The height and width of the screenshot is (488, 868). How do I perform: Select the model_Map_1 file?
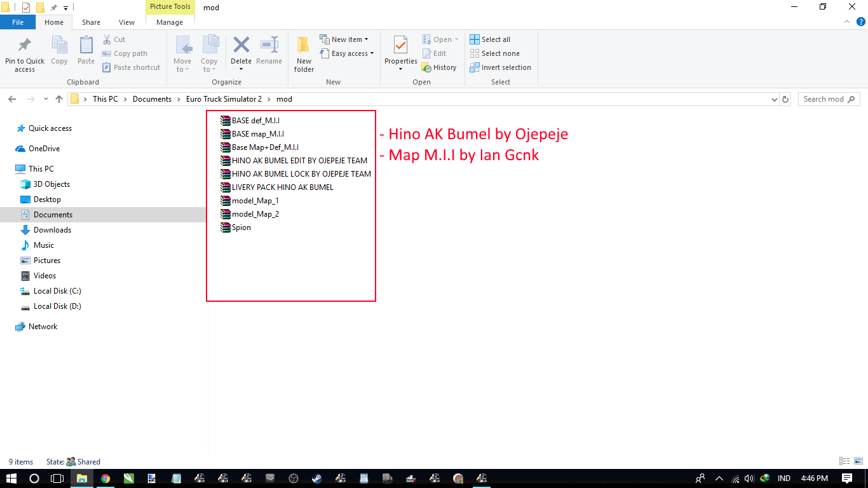pos(249,200)
